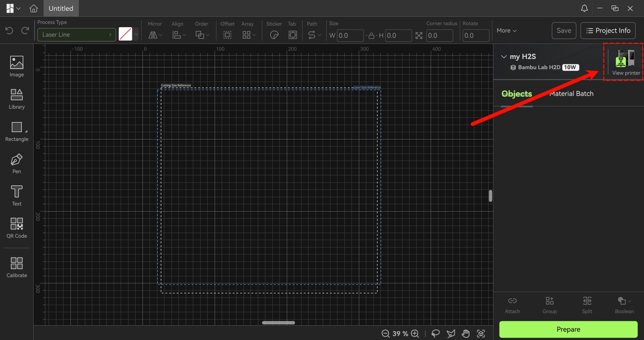Zoom in the canvas
Image resolution: width=644 pixels, height=340 pixels.
[x=415, y=333]
